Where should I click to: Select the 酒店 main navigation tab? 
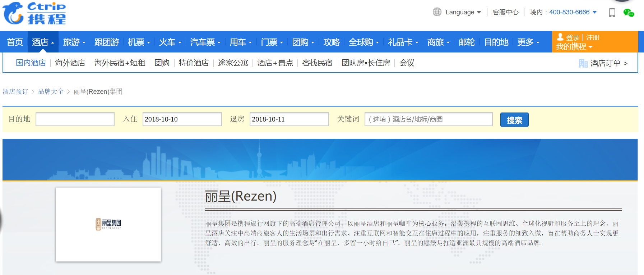[x=43, y=42]
